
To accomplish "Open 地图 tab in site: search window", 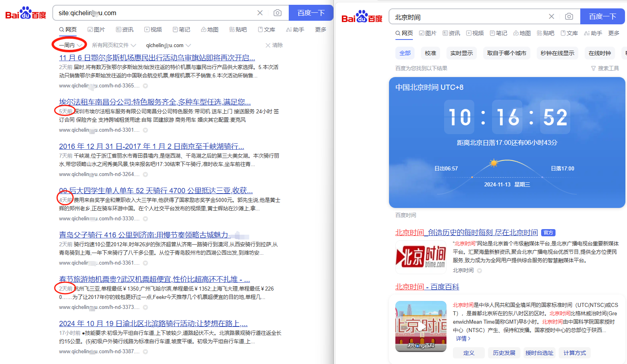I will 210,30.
